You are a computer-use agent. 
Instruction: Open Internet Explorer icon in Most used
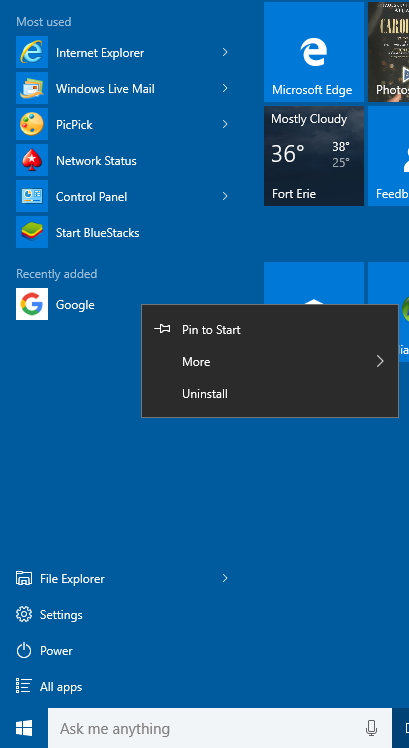point(32,52)
